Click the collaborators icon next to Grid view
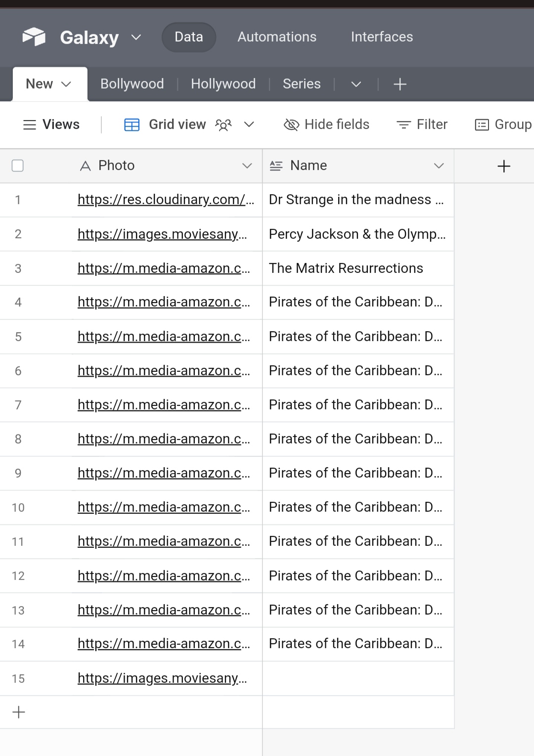 (x=223, y=125)
